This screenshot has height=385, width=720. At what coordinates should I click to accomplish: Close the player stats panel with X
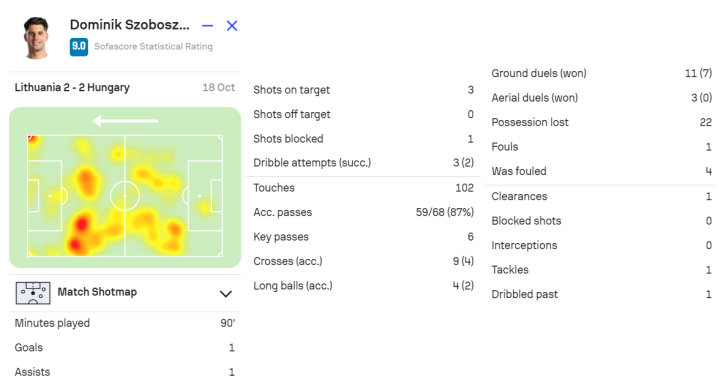232,26
